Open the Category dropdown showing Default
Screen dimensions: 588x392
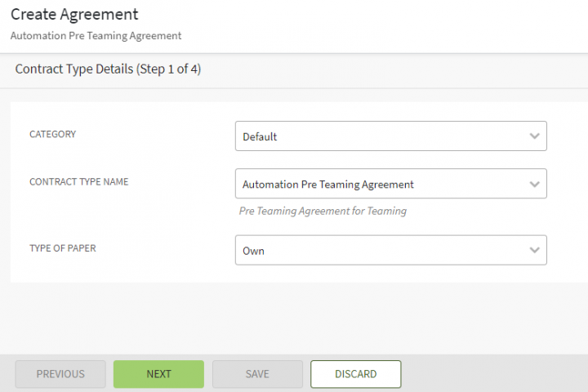point(390,136)
